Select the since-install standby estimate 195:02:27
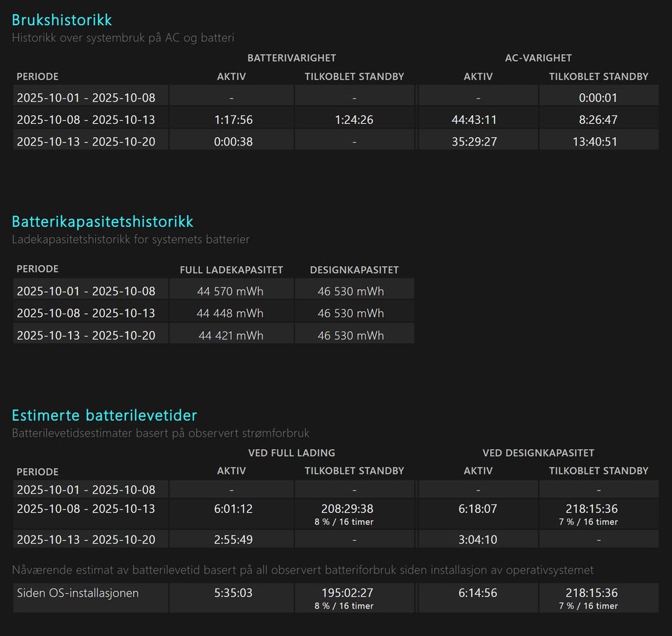This screenshot has width=672, height=636. click(347, 593)
